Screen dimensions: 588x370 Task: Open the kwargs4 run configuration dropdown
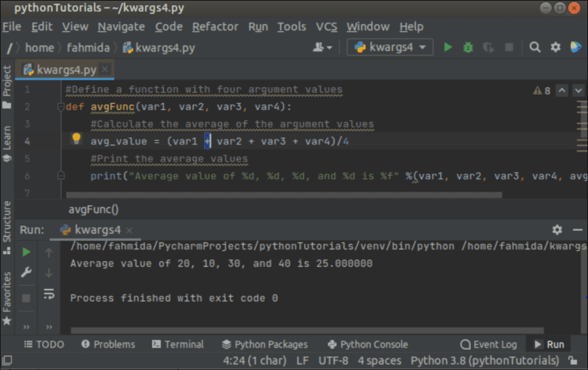pos(390,47)
